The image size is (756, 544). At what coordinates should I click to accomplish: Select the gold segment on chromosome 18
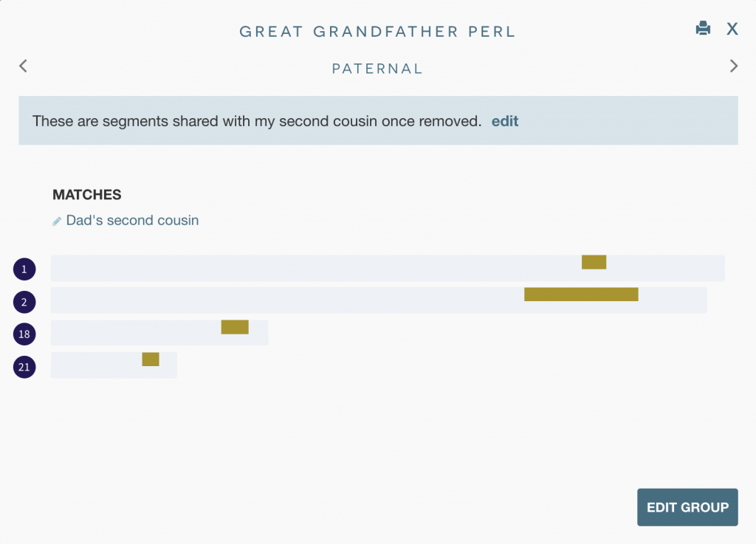[x=235, y=327]
